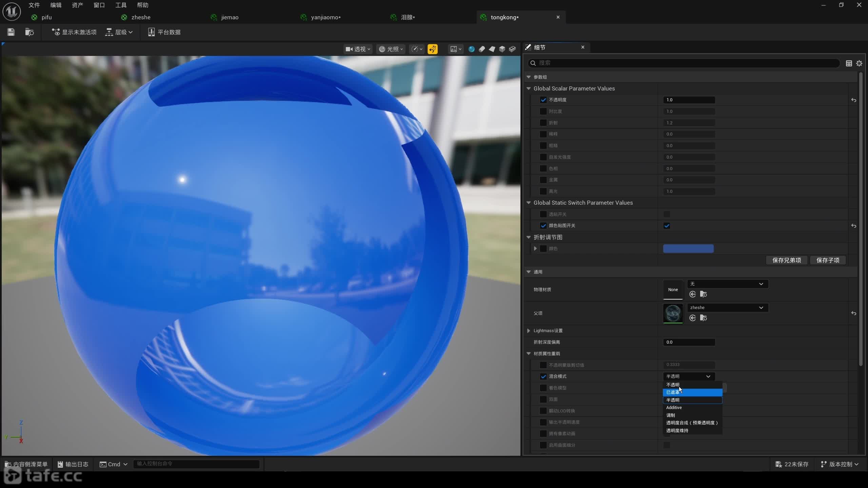Open the 输出日志 output log
This screenshot has height=488, width=868.
point(73,464)
